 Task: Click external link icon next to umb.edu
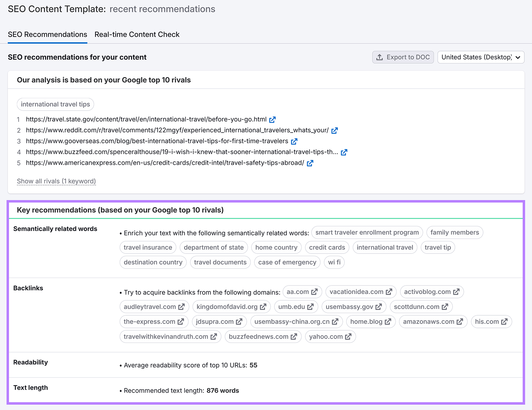[x=310, y=307]
